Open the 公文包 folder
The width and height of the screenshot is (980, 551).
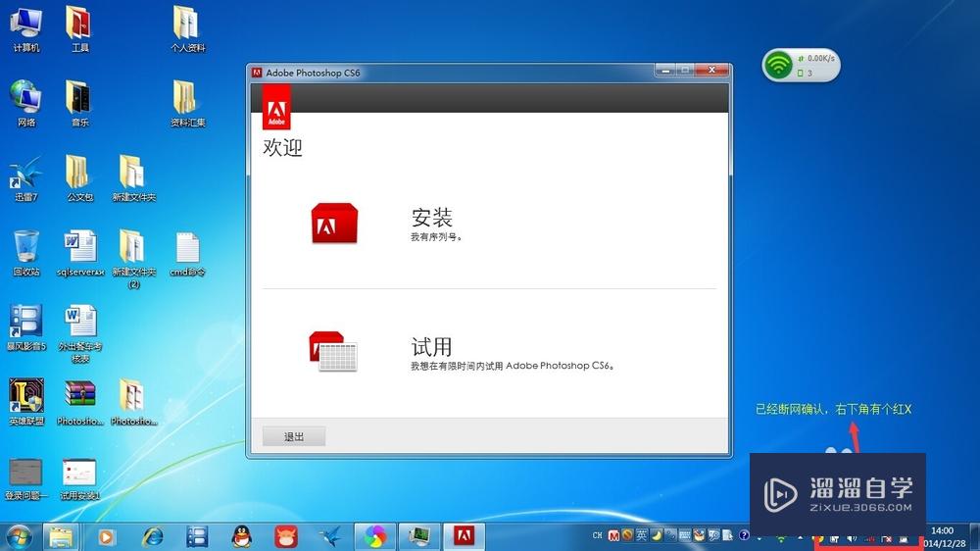click(79, 178)
